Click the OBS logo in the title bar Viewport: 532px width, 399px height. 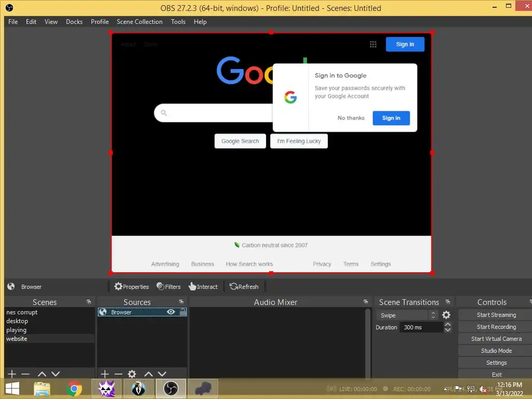9,8
